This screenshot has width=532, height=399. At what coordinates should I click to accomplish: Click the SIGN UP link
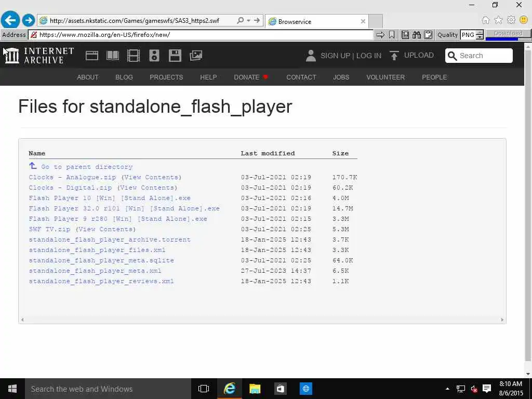(335, 56)
